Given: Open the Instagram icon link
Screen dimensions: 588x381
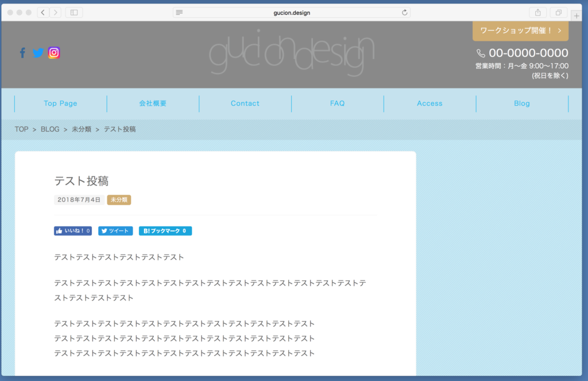Looking at the screenshot, I should pyautogui.click(x=54, y=53).
